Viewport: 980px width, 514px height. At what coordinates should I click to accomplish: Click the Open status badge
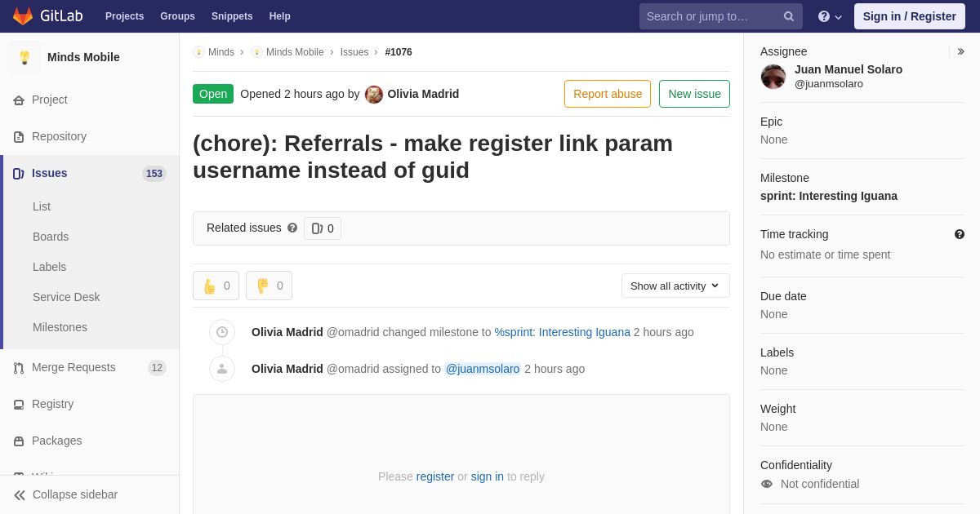(x=213, y=94)
